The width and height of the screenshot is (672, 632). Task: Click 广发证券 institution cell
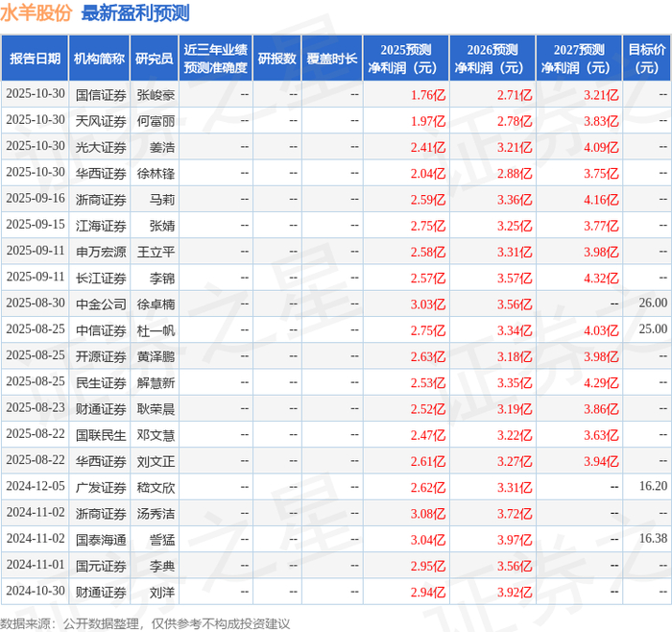pos(101,488)
